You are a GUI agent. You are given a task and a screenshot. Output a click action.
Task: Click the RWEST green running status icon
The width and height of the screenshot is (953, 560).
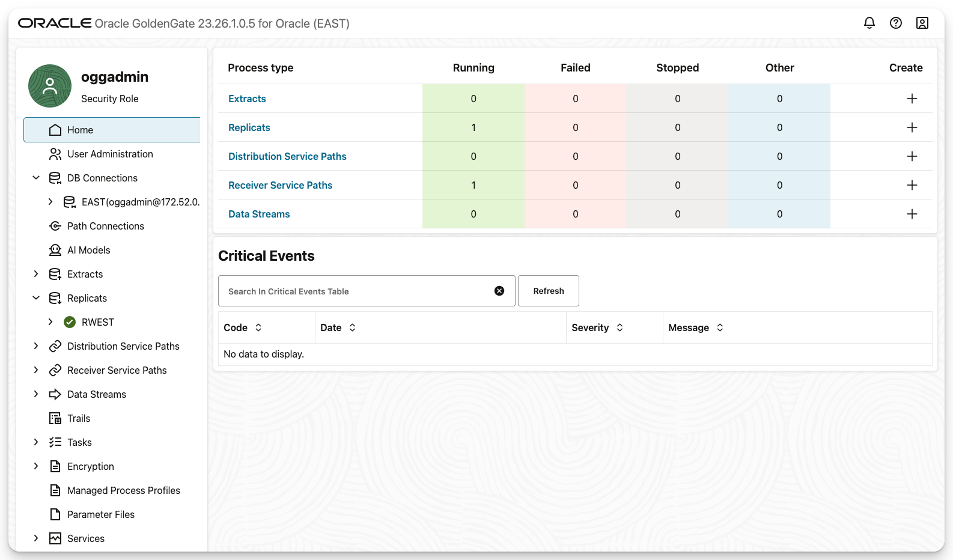(70, 322)
